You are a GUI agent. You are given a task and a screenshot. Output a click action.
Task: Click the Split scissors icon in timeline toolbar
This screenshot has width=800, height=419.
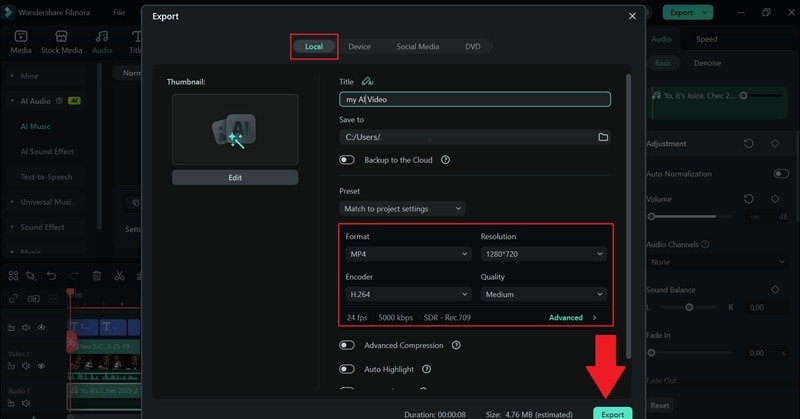coord(119,276)
